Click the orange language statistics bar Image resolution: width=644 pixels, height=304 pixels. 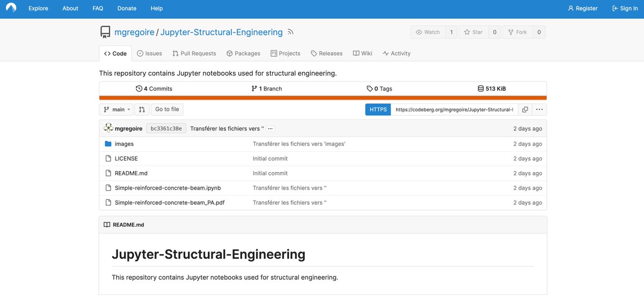[323, 98]
